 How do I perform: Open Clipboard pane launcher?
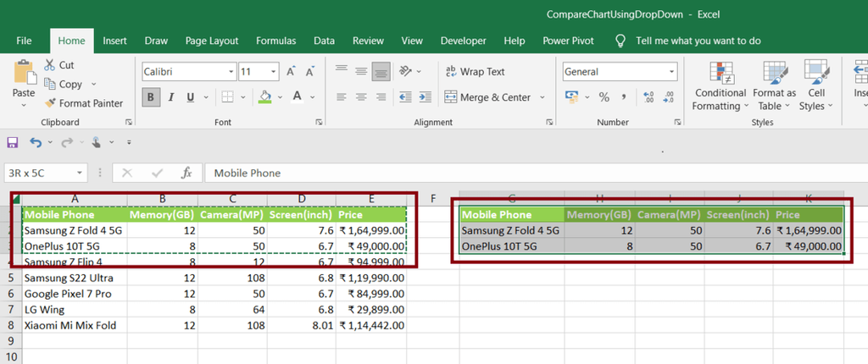pos(129,122)
